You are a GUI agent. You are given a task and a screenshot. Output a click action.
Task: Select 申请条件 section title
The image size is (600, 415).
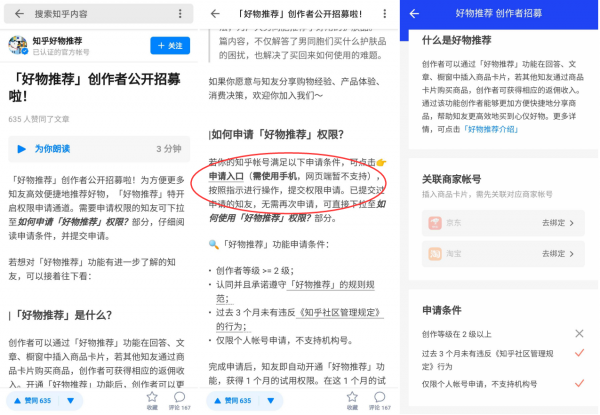tap(442, 310)
